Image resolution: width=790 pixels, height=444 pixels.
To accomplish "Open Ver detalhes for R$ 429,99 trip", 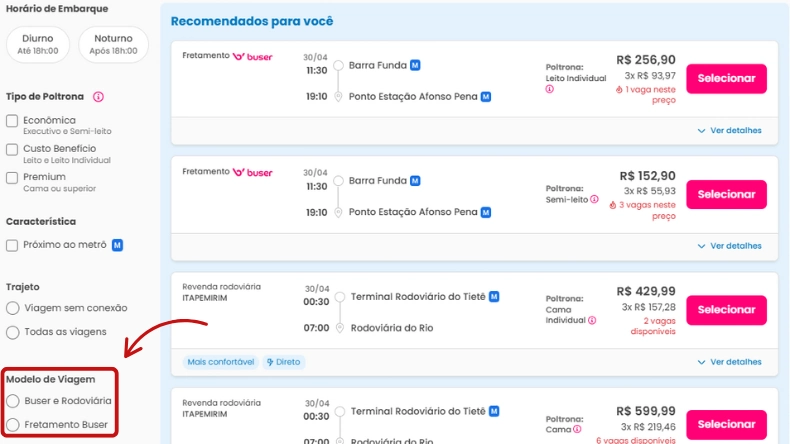I will tap(729, 362).
